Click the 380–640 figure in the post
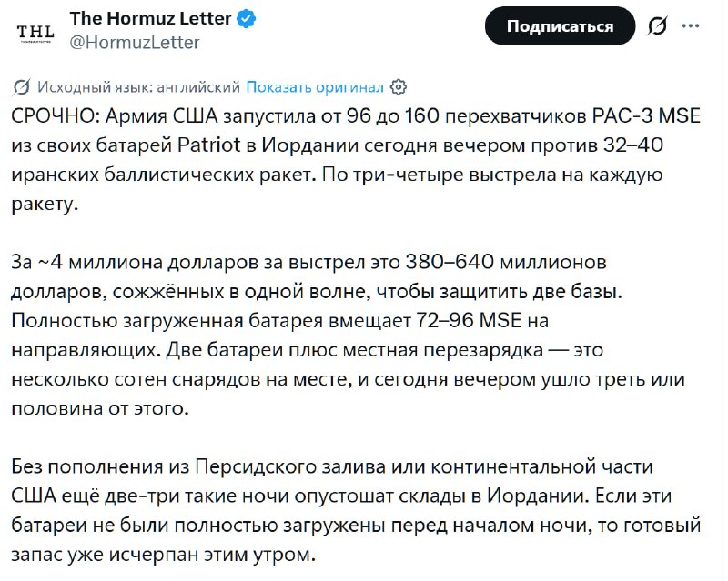Screen dimensions: 728x581 [450, 262]
